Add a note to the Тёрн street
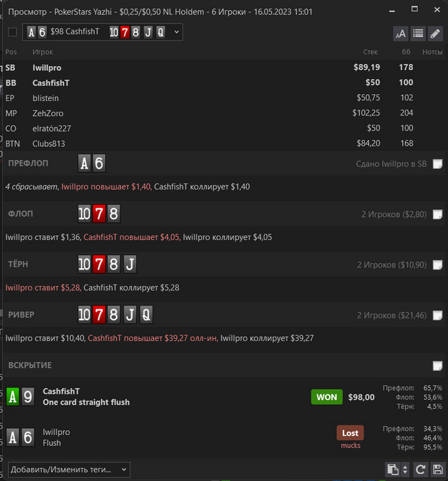 tap(437, 265)
